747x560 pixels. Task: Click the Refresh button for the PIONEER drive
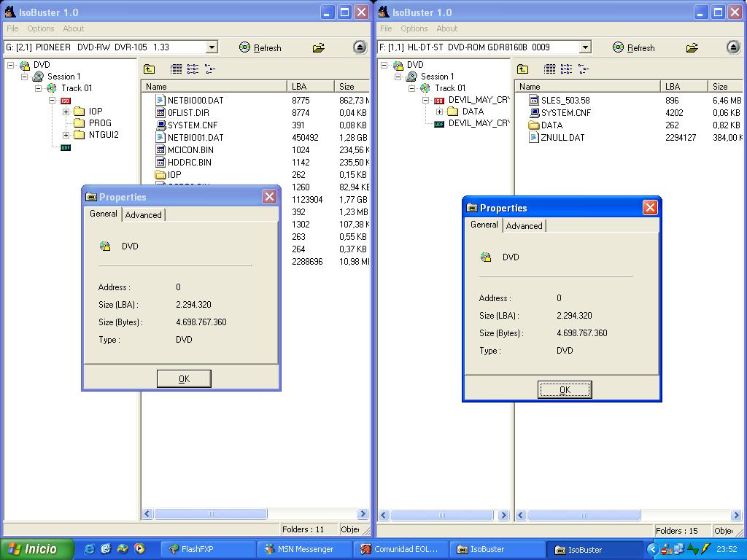[x=260, y=48]
